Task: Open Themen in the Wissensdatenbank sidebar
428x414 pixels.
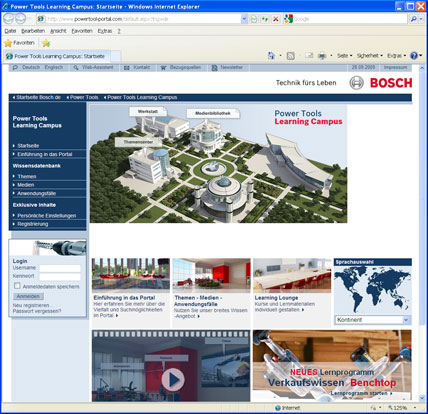Action: (x=27, y=176)
